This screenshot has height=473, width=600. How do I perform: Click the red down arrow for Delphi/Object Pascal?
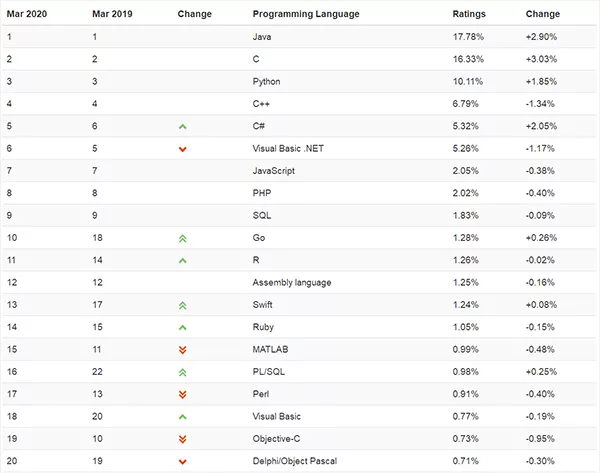tap(183, 461)
